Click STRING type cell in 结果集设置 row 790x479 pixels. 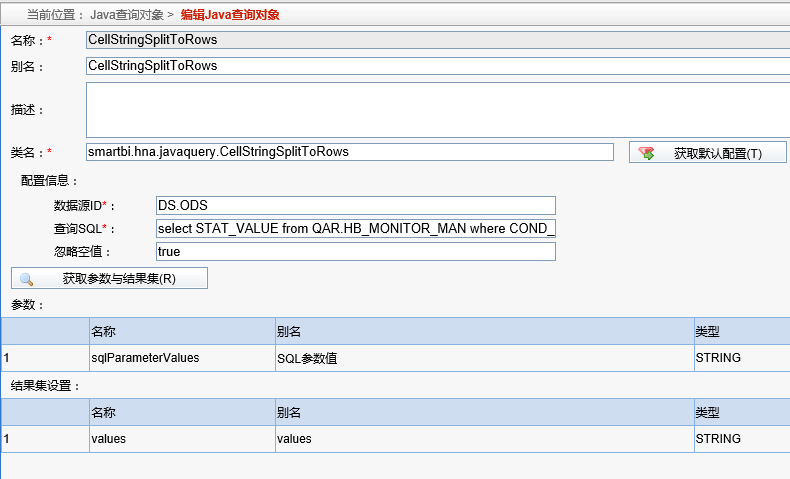pos(742,439)
